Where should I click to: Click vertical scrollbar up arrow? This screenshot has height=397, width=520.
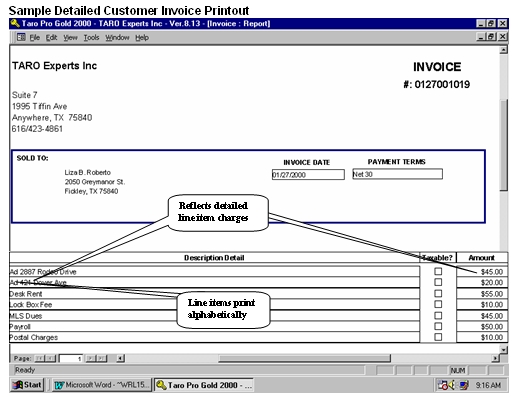pos(504,50)
